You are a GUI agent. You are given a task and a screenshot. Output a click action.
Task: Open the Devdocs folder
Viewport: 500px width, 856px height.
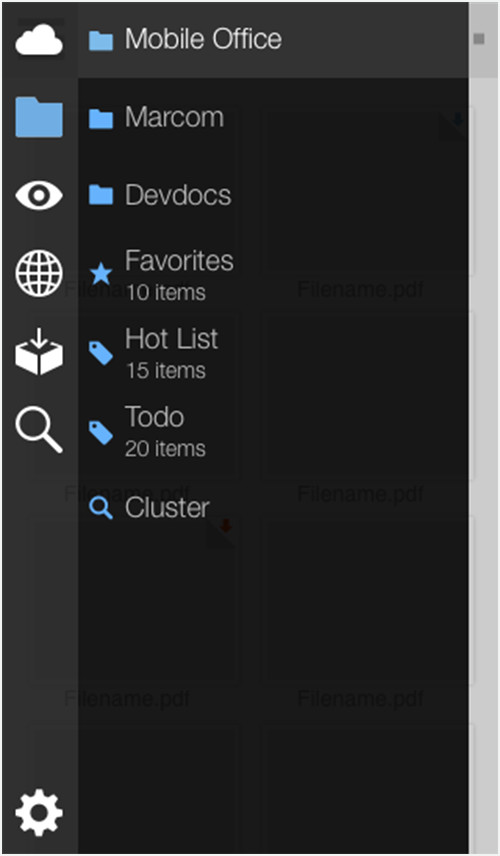tap(273, 195)
